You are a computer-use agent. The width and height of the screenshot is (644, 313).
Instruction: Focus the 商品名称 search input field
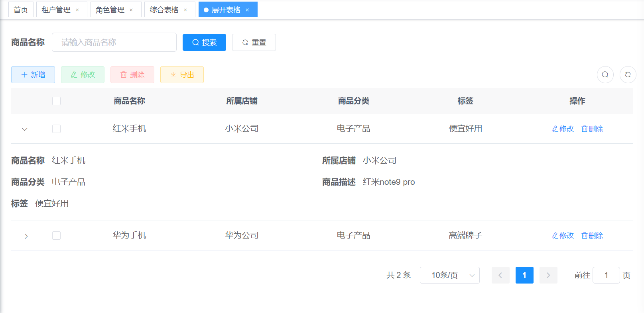click(114, 42)
